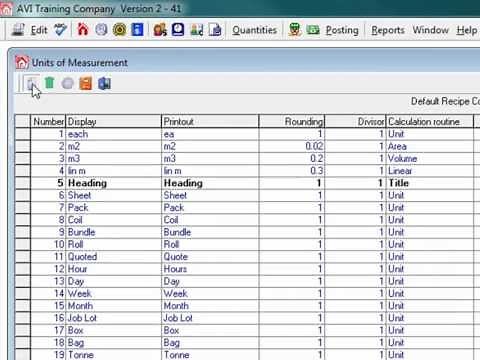Image resolution: width=480 pixels, height=360 pixels.
Task: Click the 'Box' Display cell
Action: [114, 330]
